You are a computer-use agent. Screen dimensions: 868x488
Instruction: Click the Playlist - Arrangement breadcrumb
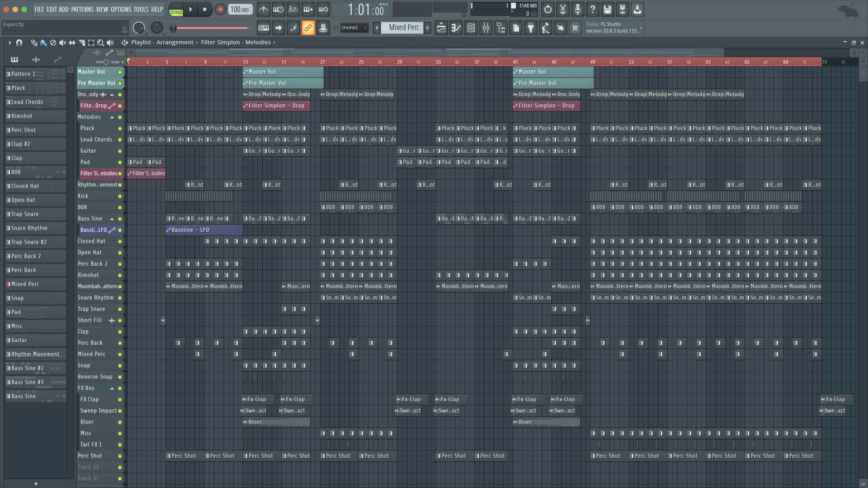162,42
